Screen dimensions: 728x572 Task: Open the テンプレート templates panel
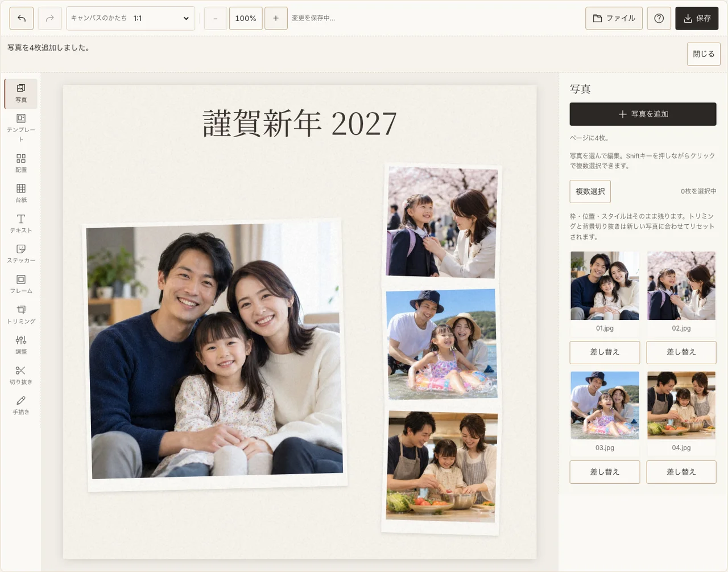click(21, 128)
